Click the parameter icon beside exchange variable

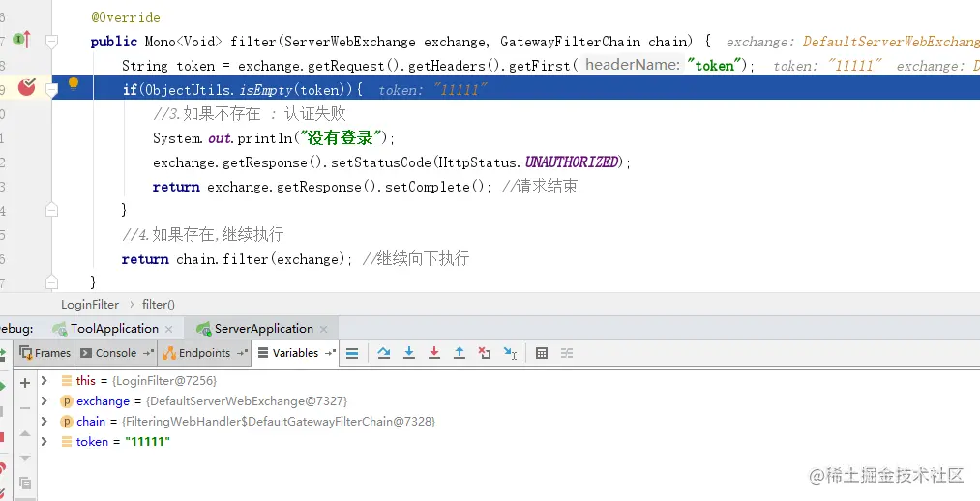[x=66, y=401]
